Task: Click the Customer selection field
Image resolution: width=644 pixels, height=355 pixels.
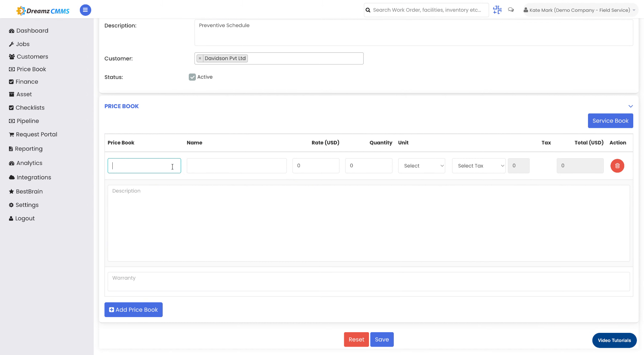Action: (x=279, y=58)
